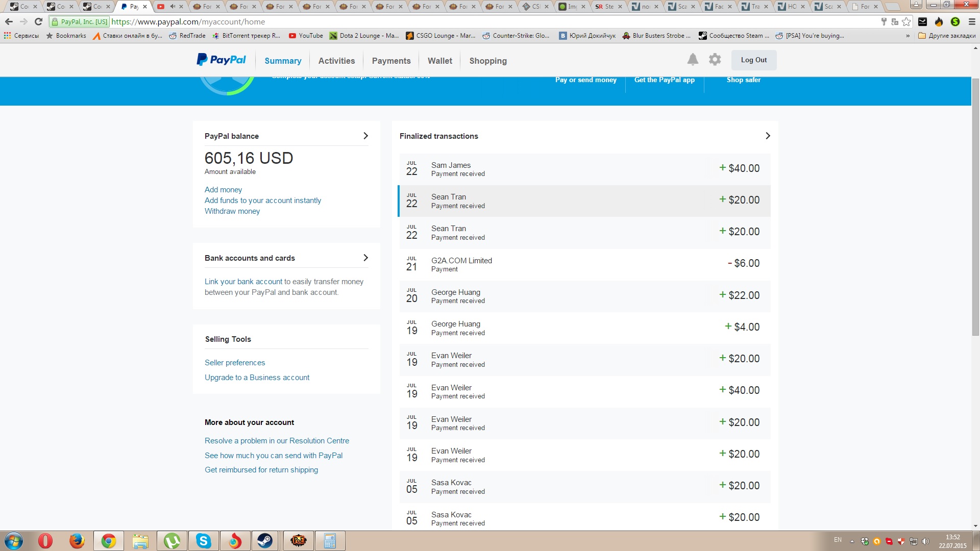The width and height of the screenshot is (980, 551).
Task: Launch Steam from the taskbar
Action: (x=264, y=541)
